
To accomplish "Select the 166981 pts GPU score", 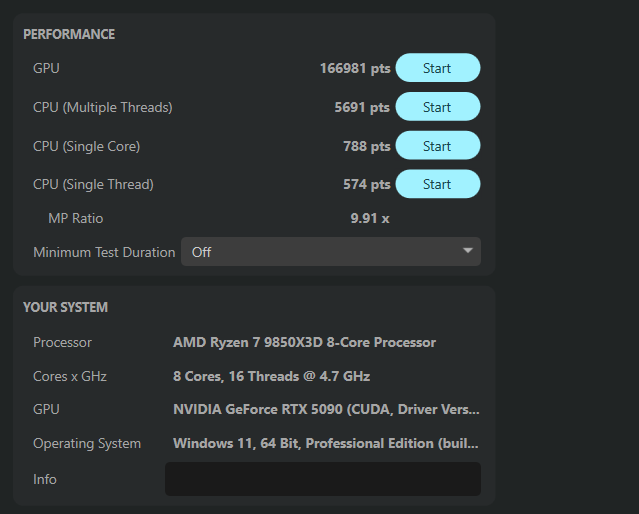I will click(x=355, y=68).
